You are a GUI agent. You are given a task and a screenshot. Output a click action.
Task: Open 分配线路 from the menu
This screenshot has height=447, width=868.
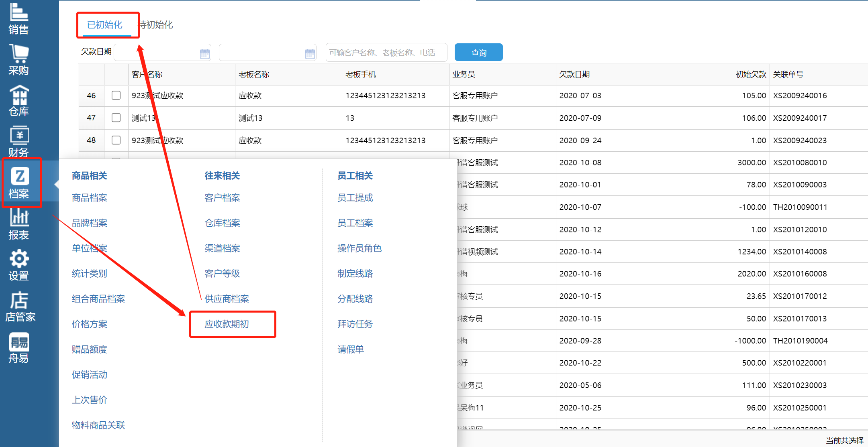click(x=355, y=299)
